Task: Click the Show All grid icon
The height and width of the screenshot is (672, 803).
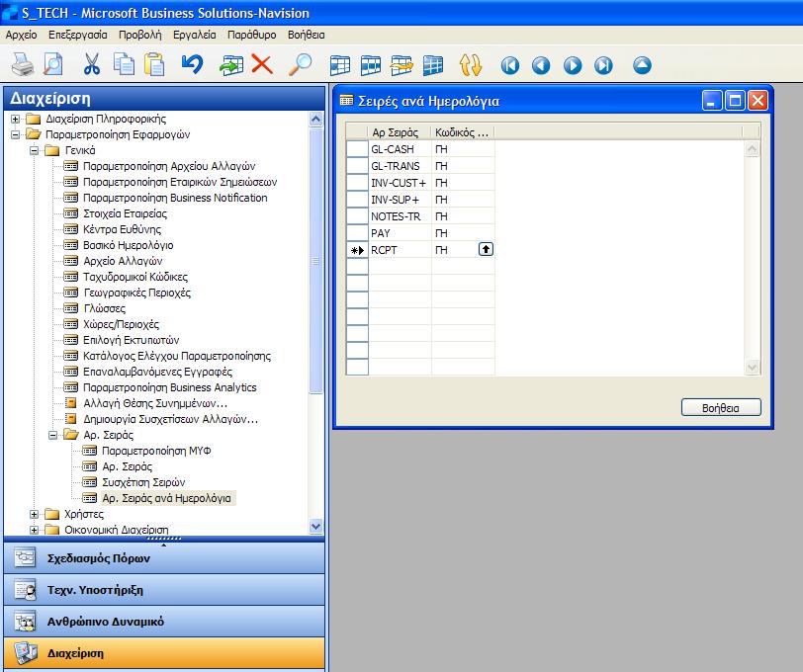Action: coord(433,65)
